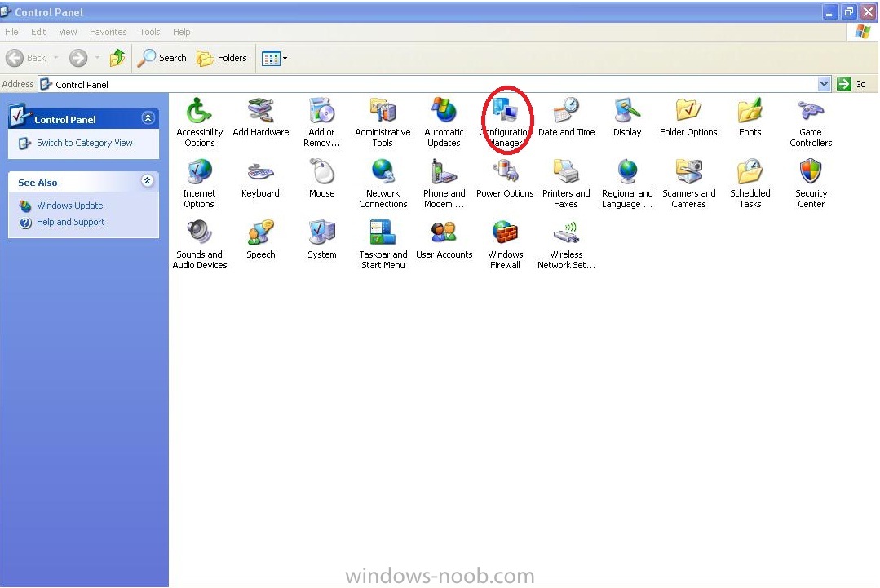Open Accessibility Options applet
This screenshot has width=880, height=588.
point(199,122)
